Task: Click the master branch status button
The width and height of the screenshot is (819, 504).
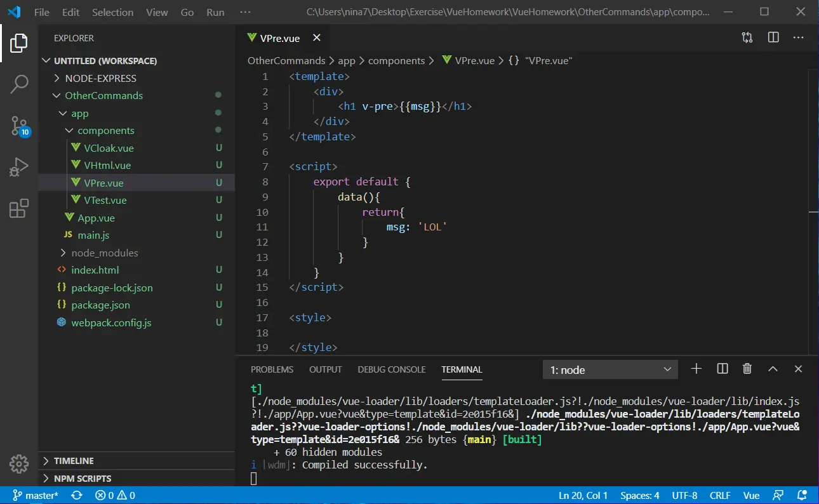Action: click(x=36, y=495)
